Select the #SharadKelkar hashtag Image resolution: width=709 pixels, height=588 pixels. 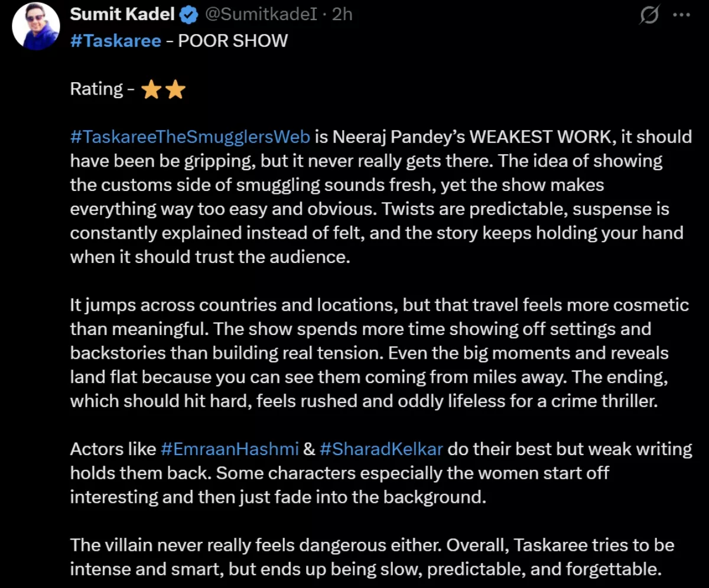(x=381, y=449)
